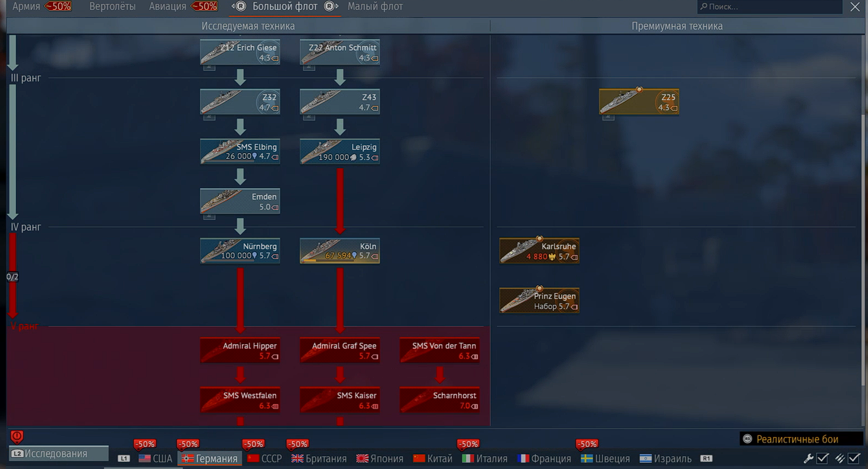This screenshot has height=469, width=868.
Task: Select the premium Prinz Eugen card
Action: click(539, 300)
